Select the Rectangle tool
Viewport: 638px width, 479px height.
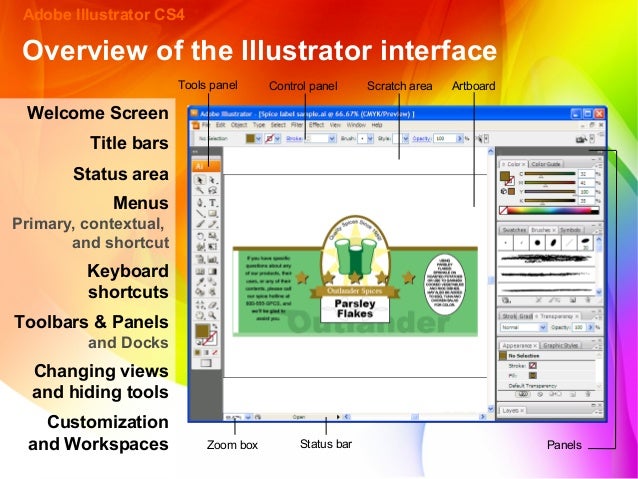pos(212,213)
